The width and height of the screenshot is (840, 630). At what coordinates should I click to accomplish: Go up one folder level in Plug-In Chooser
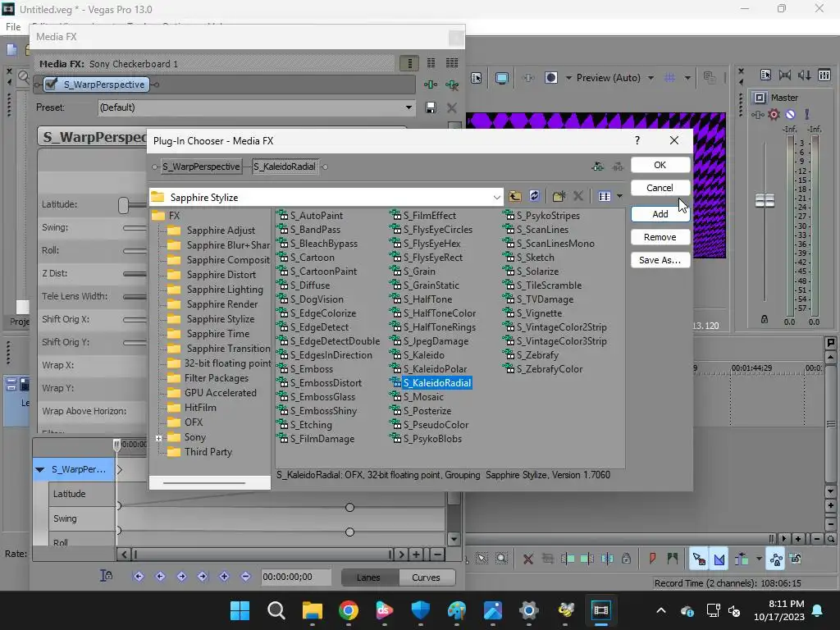click(515, 196)
